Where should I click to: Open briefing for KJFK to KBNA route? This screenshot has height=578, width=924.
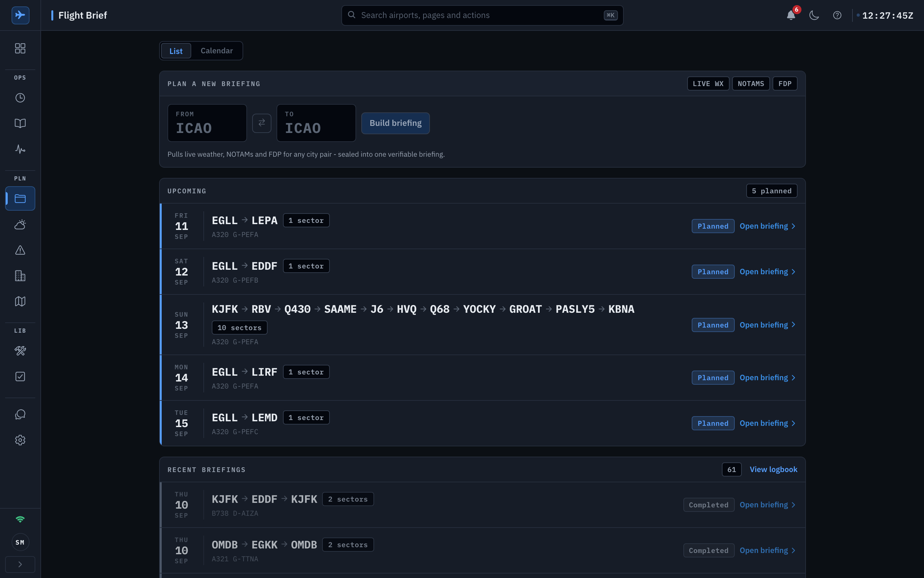[x=767, y=325]
